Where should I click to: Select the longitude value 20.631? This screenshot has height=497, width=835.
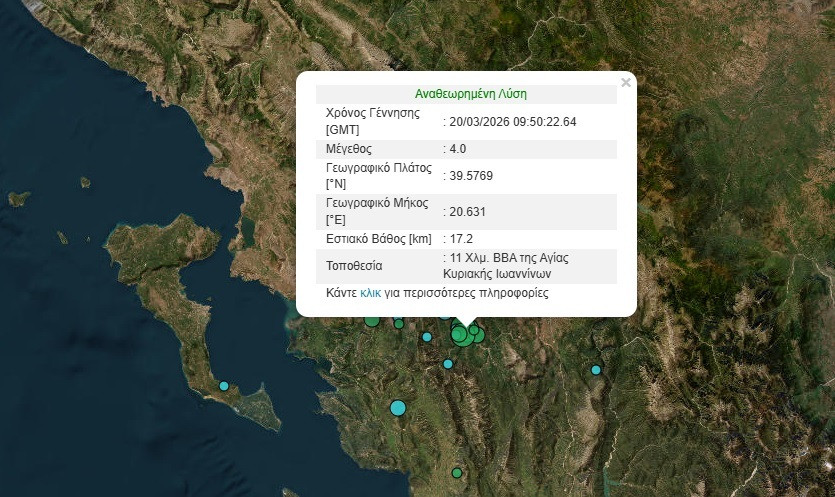[x=468, y=211]
